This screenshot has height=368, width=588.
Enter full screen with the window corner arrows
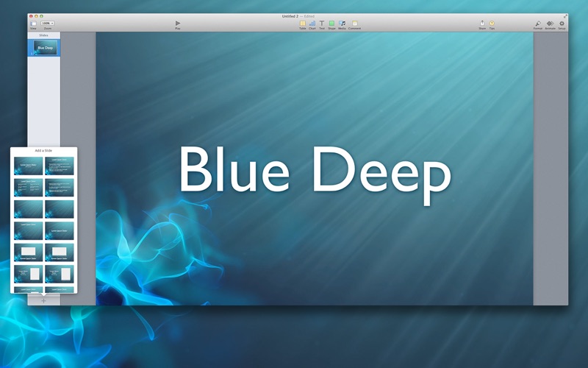[564, 16]
